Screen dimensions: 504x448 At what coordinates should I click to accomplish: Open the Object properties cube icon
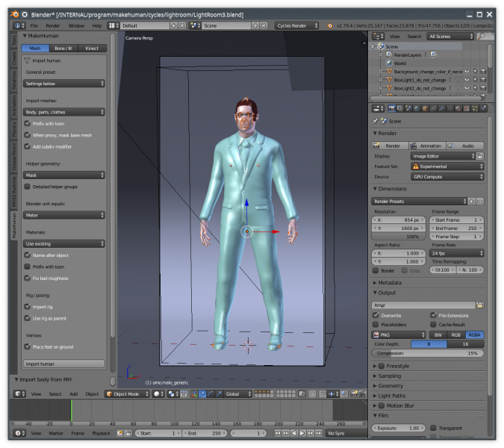point(424,108)
